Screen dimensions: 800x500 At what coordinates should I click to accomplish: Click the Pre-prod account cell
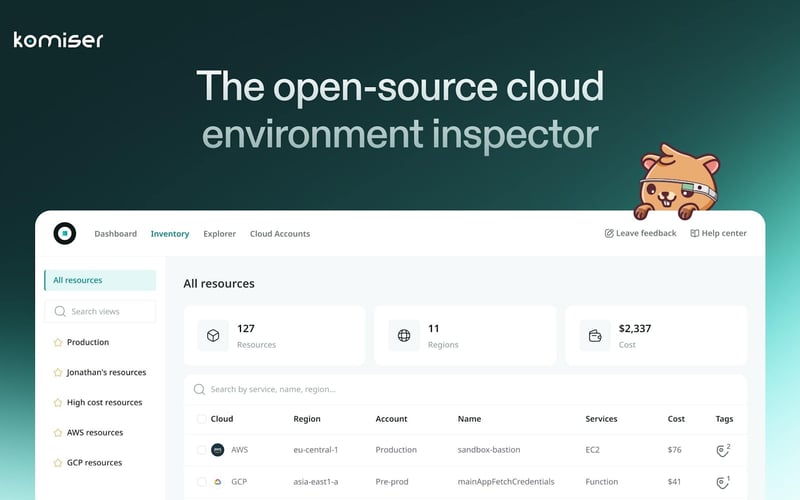pyautogui.click(x=392, y=482)
